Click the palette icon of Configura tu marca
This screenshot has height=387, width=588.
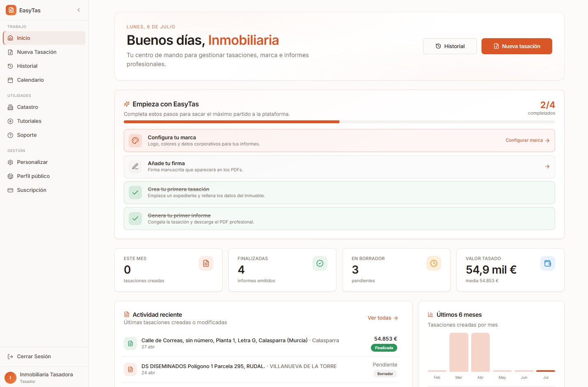(x=135, y=141)
